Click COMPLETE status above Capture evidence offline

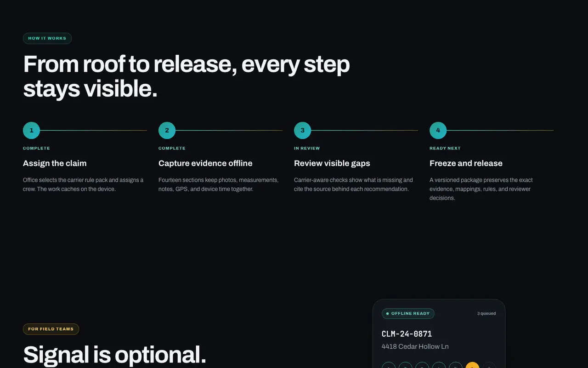[x=172, y=148]
